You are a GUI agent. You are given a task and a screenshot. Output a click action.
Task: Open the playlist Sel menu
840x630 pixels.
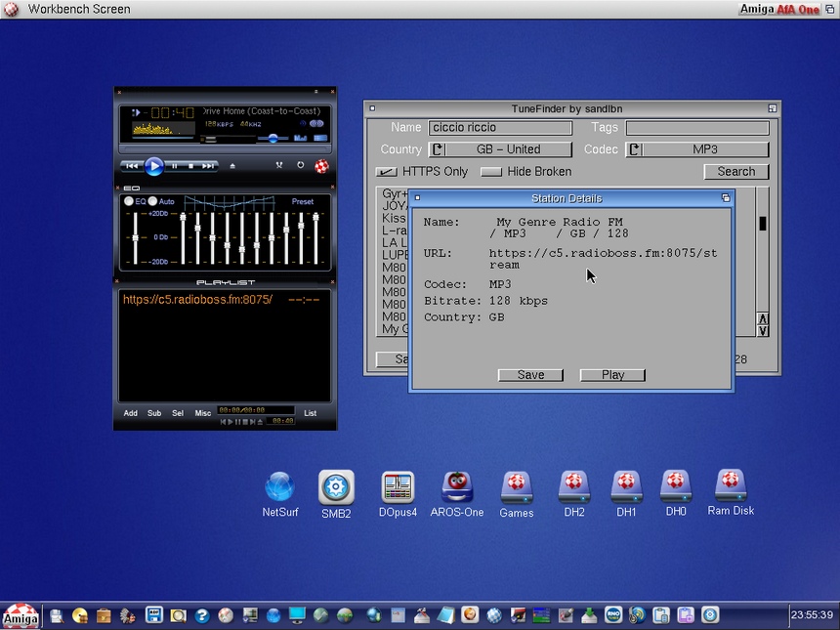point(178,413)
